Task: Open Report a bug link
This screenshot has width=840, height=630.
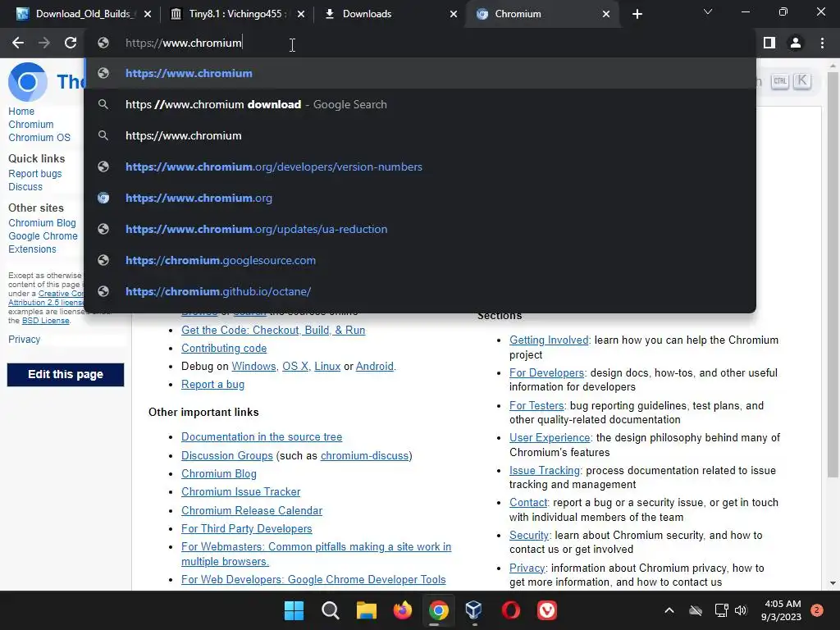Action: 212,385
